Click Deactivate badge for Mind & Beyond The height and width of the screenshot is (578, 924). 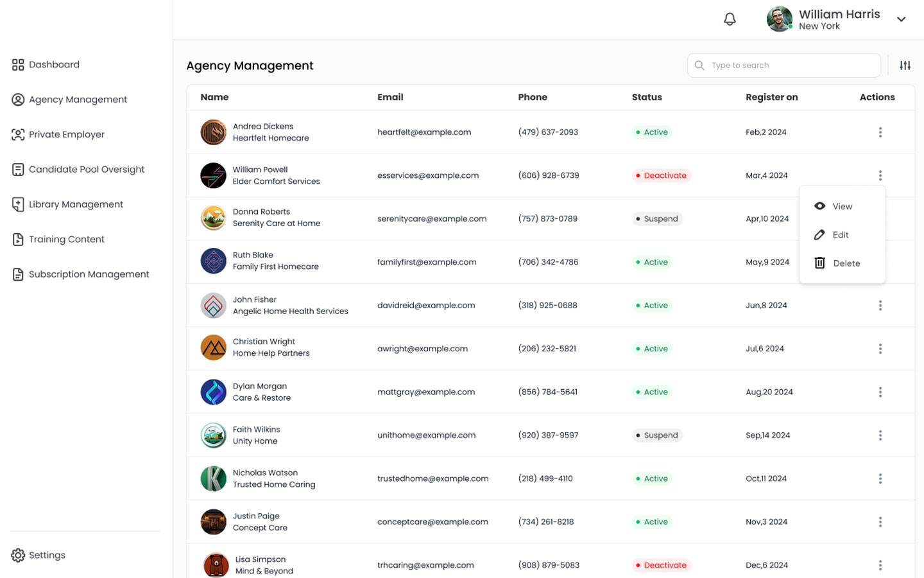(x=662, y=565)
